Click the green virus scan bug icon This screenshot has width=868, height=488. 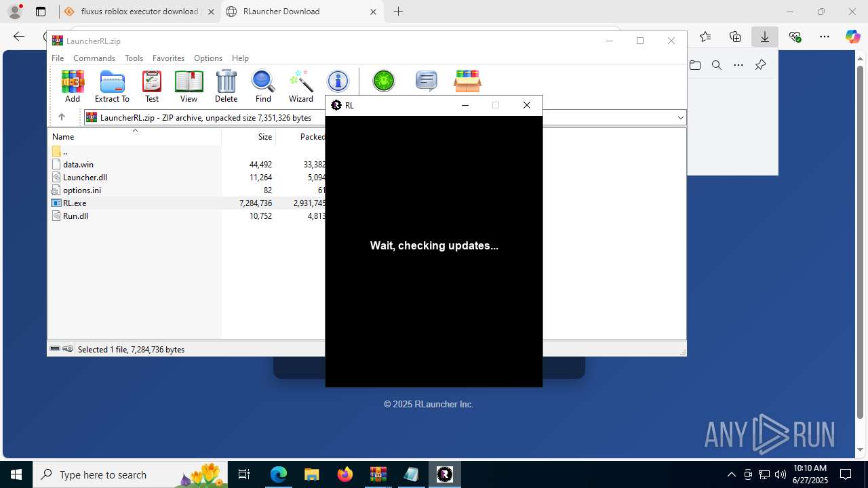(x=384, y=81)
